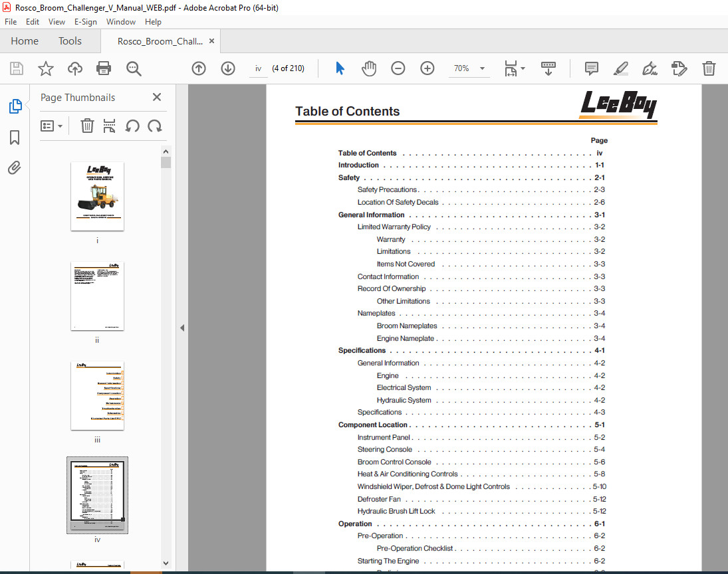The image size is (728, 574).
Task: Click the scrolling mode read icon
Action: 548,68
